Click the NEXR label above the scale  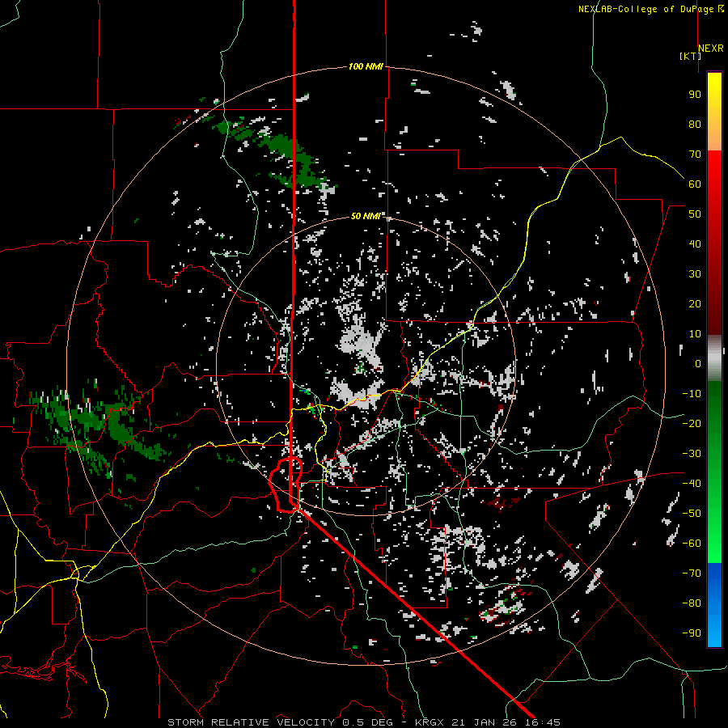(711, 49)
